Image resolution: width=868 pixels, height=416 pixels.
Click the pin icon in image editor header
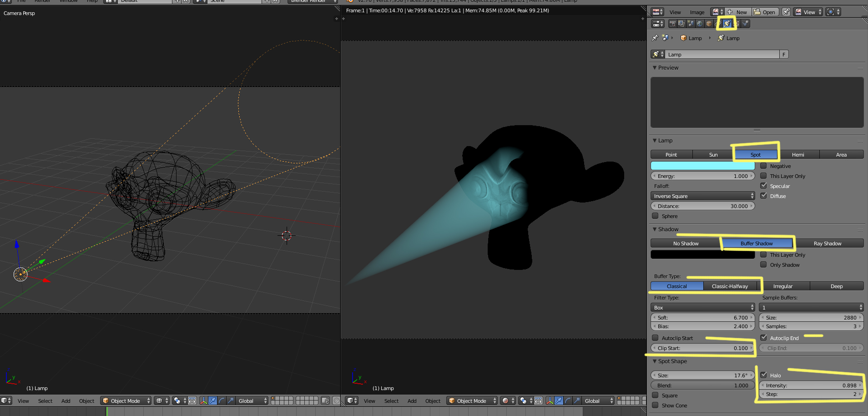[786, 12]
